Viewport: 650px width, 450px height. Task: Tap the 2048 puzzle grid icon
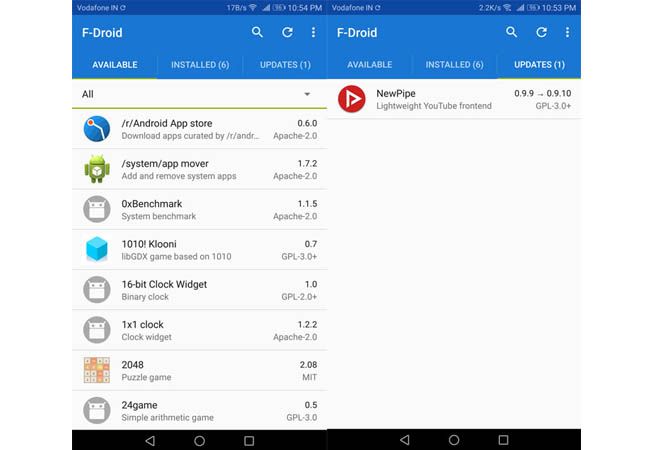pos(97,370)
